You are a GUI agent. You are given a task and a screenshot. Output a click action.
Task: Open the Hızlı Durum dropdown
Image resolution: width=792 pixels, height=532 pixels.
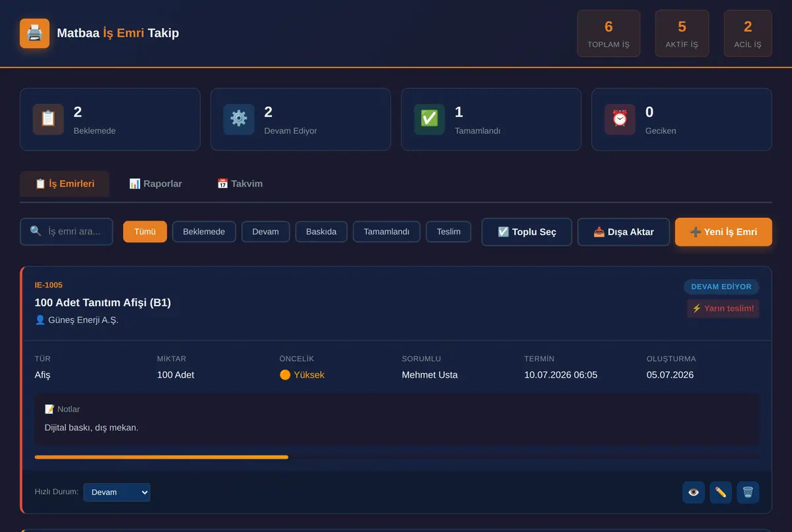[x=117, y=492]
